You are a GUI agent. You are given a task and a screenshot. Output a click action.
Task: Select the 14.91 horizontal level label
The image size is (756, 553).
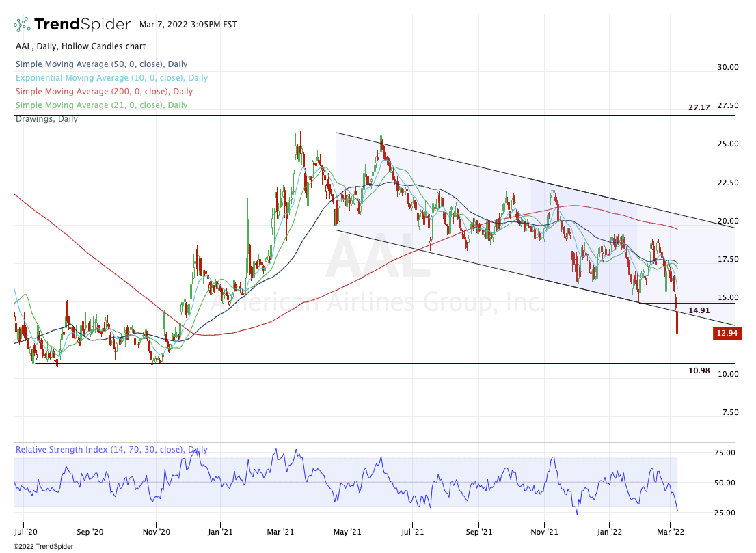(699, 310)
